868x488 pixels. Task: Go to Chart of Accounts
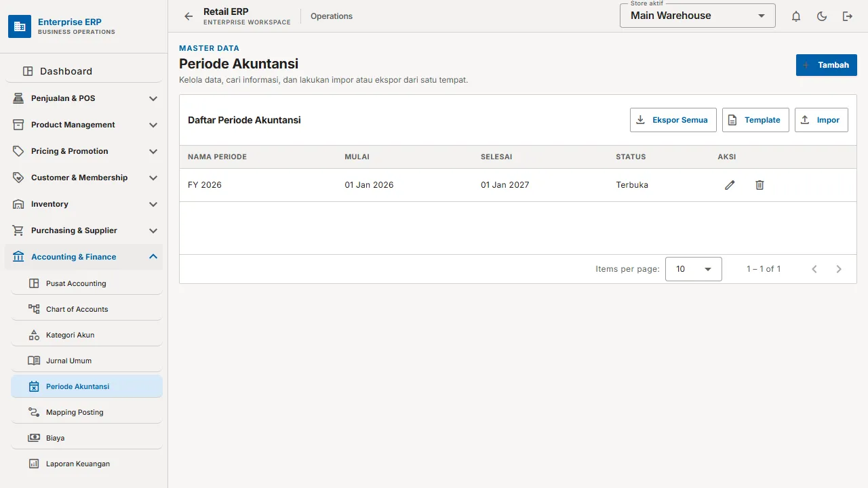coord(87,309)
